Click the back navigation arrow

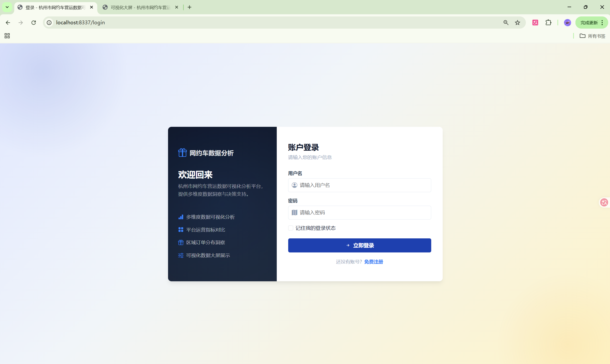pyautogui.click(x=8, y=22)
